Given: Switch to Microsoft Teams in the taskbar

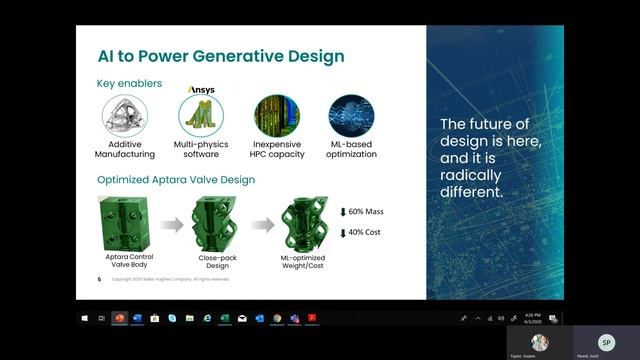Looking at the screenshot, I should coord(295,318).
